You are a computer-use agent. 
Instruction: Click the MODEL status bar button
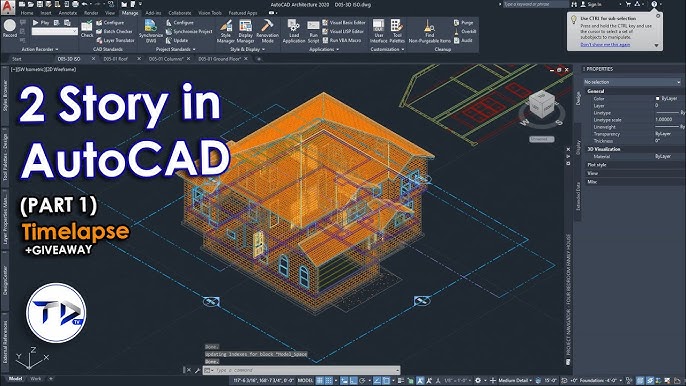point(305,381)
